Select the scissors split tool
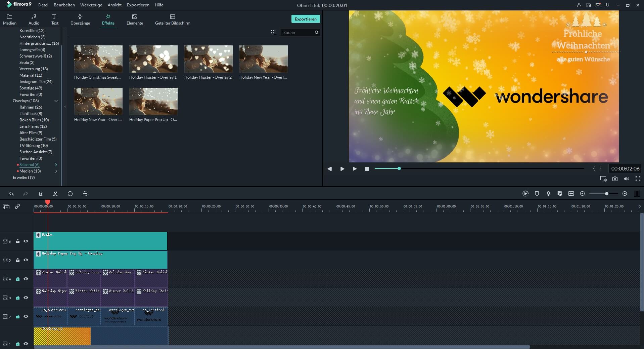Screen dimensions: 644x349 [x=55, y=194]
